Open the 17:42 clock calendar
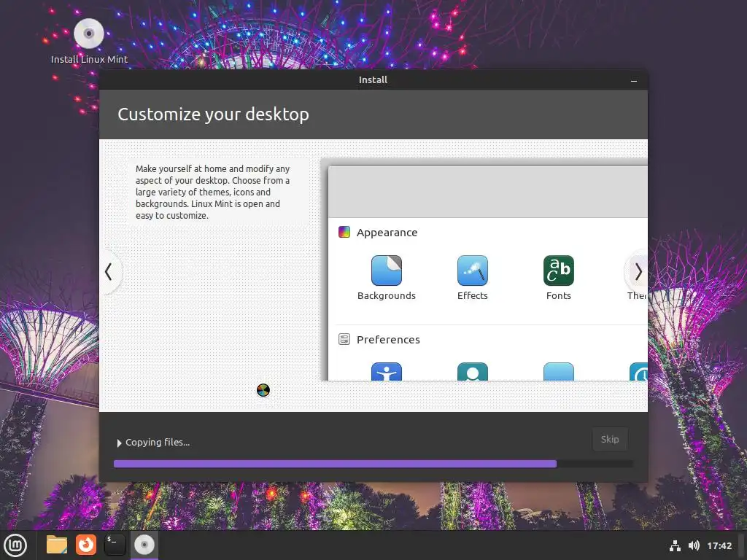 pyautogui.click(x=719, y=545)
